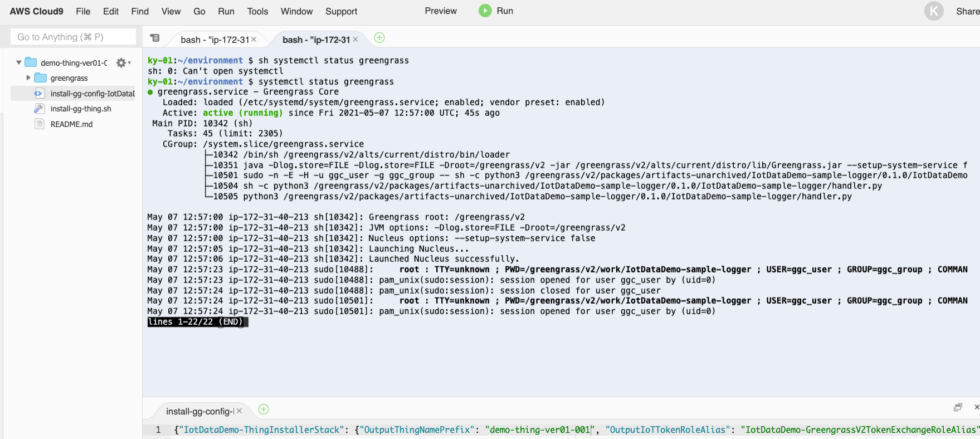Open the Support menu

coord(341,11)
